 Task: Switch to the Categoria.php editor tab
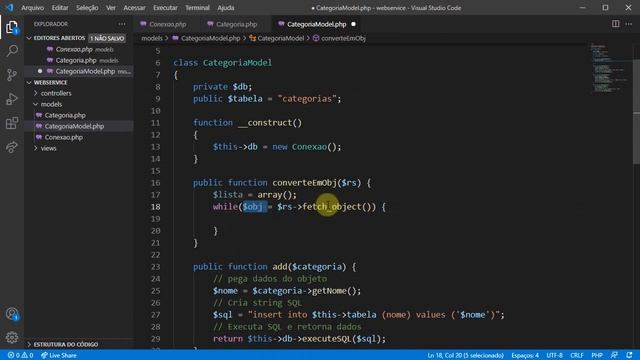(x=236, y=24)
